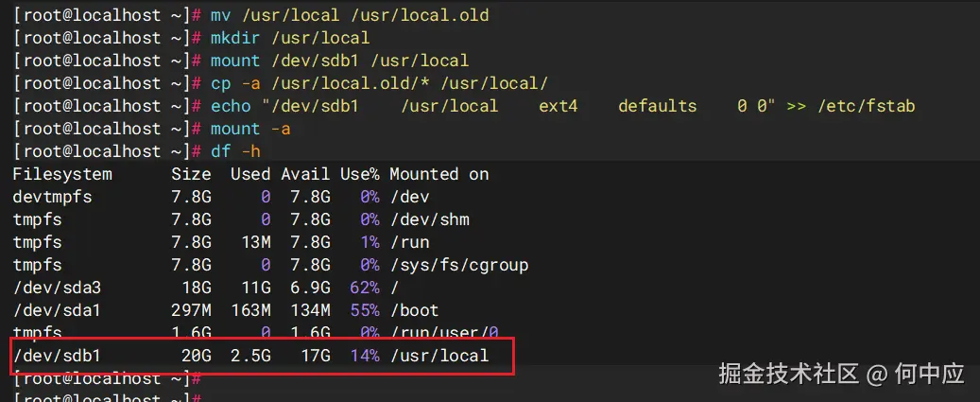Click the '/dev/sda1' filesystem entry
The image size is (980, 402).
[x=57, y=310]
